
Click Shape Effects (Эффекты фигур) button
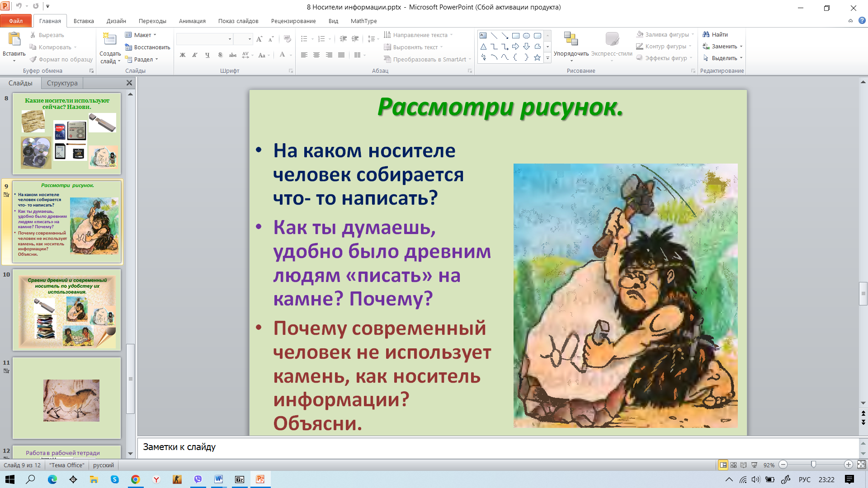pos(664,58)
